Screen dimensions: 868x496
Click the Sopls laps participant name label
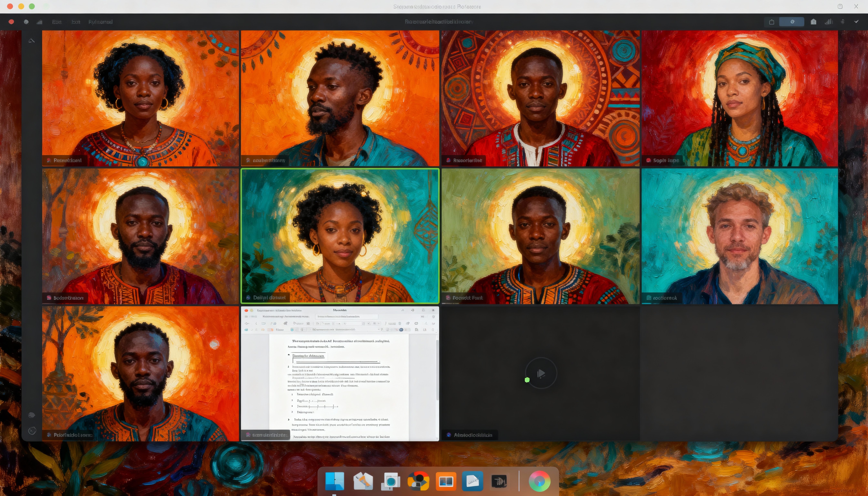(666, 160)
